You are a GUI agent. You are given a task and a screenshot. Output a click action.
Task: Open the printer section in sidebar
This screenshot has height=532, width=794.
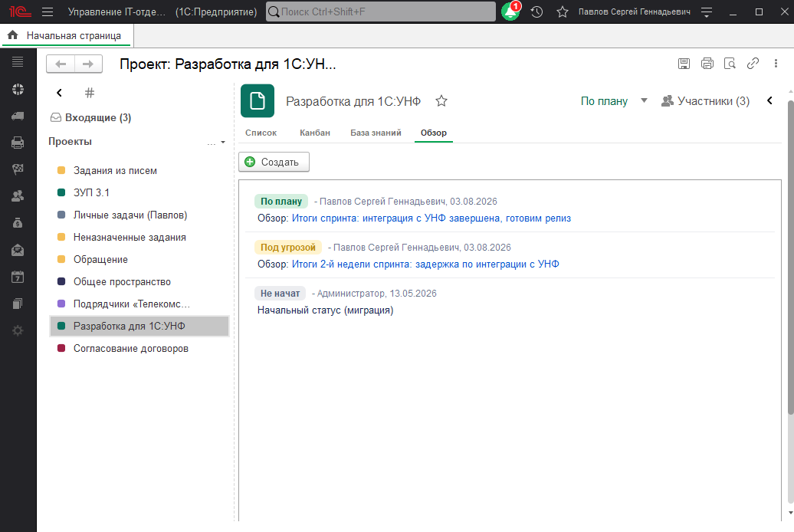(18, 143)
